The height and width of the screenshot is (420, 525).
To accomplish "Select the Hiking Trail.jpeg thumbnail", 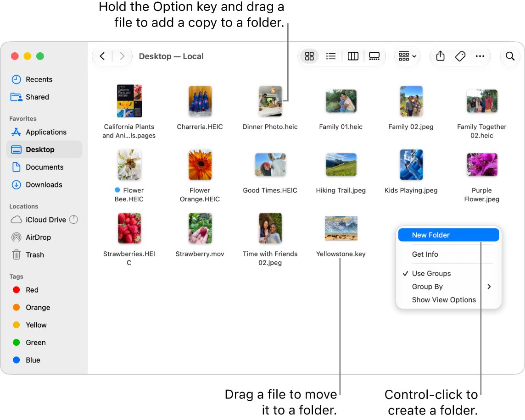I will coord(341,165).
